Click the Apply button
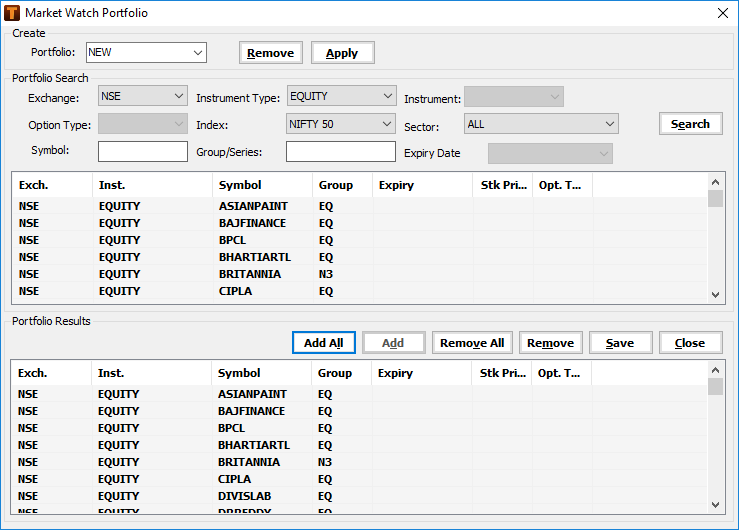The height and width of the screenshot is (530, 739). click(x=342, y=53)
